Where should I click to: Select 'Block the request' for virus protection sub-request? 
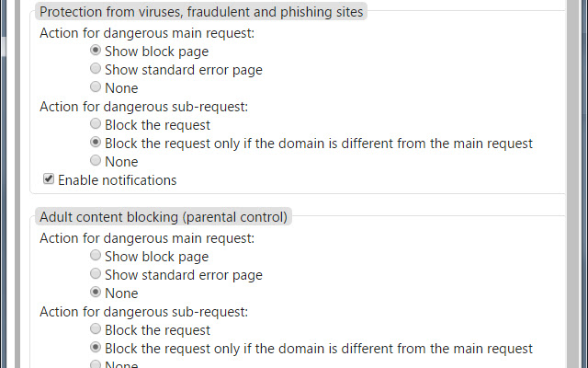[96, 124]
